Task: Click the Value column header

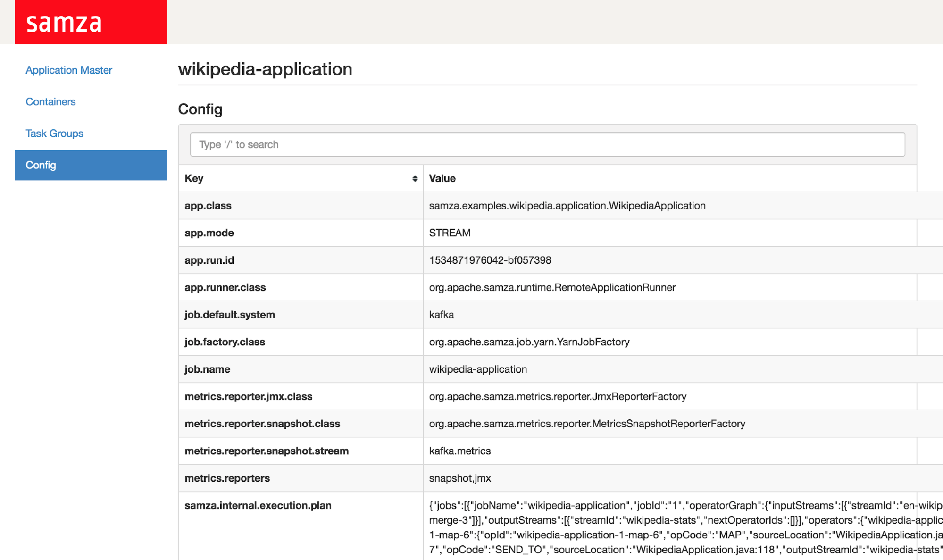Action: [442, 178]
